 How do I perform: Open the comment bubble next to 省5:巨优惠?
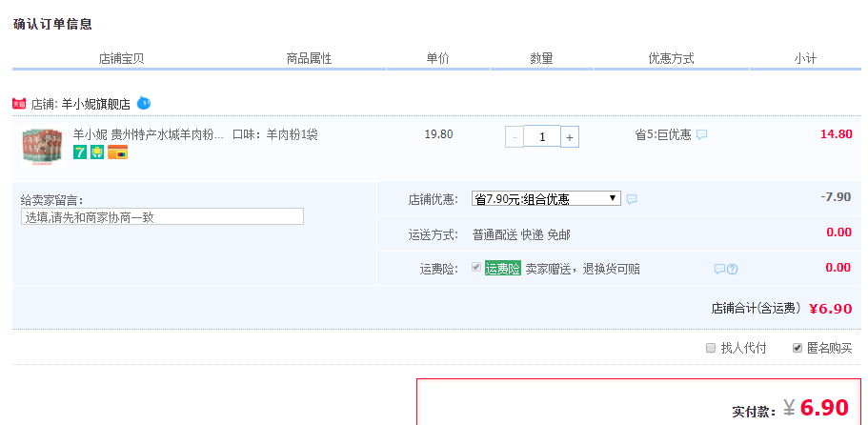(701, 134)
